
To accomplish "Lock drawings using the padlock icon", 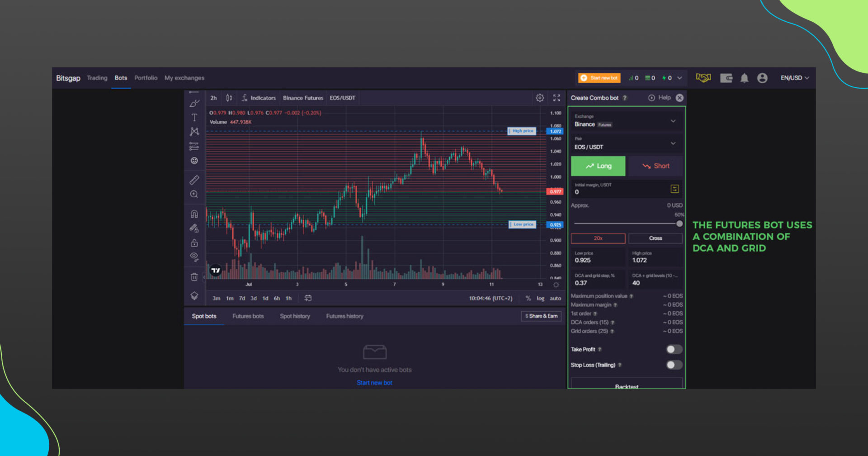I will pos(194,242).
